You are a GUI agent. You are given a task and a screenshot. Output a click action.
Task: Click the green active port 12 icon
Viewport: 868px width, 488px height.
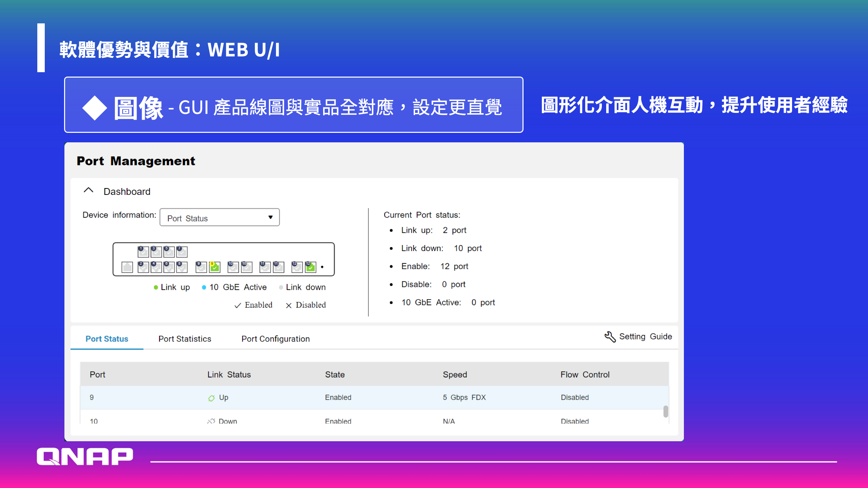(x=311, y=267)
